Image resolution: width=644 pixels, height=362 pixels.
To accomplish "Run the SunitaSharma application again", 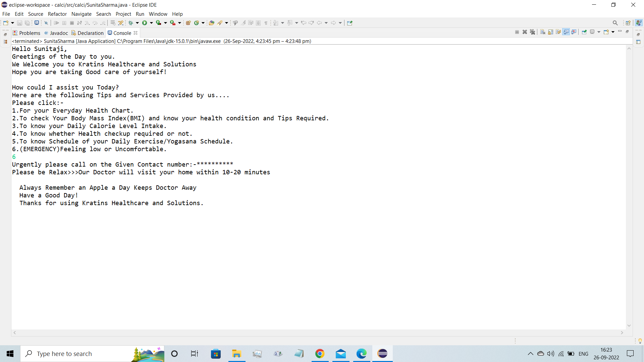I will [x=145, y=23].
